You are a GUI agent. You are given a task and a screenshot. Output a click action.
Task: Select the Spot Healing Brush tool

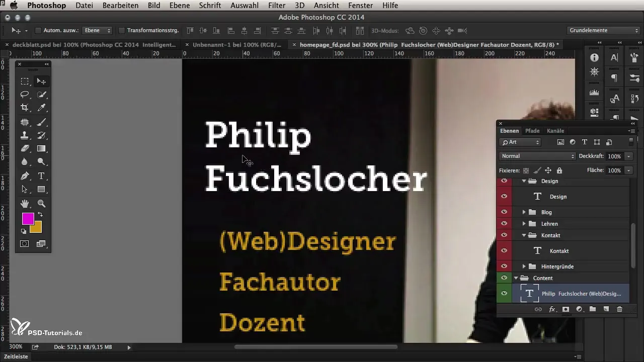click(25, 122)
